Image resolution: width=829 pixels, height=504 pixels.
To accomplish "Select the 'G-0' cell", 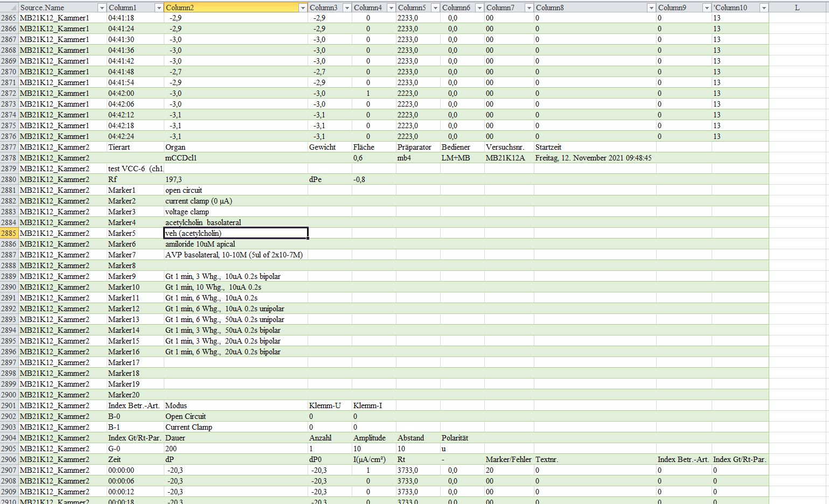I will pyautogui.click(x=135, y=449).
